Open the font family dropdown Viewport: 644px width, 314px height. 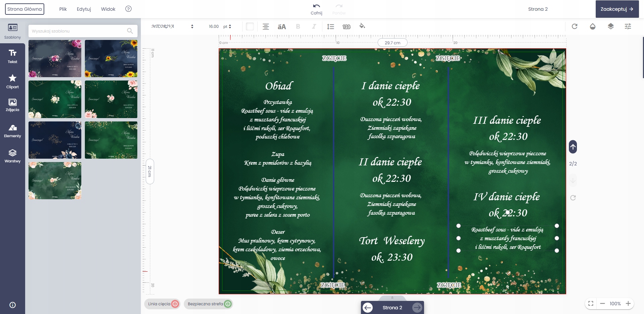click(x=172, y=27)
